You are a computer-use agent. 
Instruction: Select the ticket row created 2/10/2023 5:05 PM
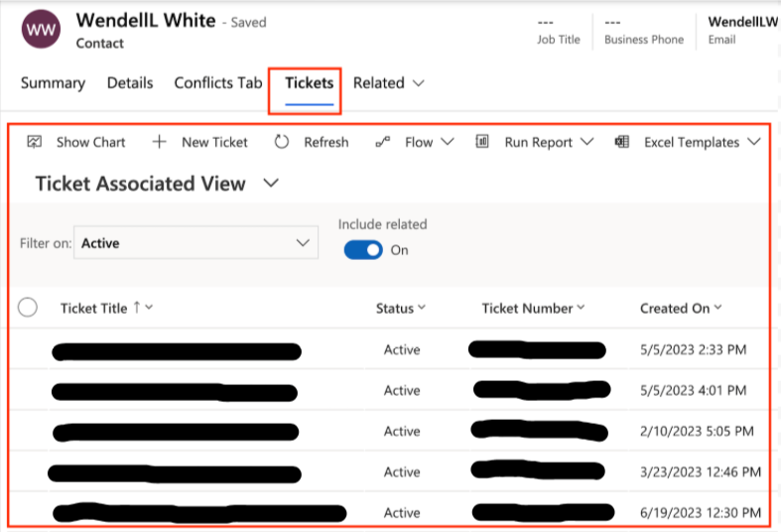pyautogui.click(x=389, y=431)
